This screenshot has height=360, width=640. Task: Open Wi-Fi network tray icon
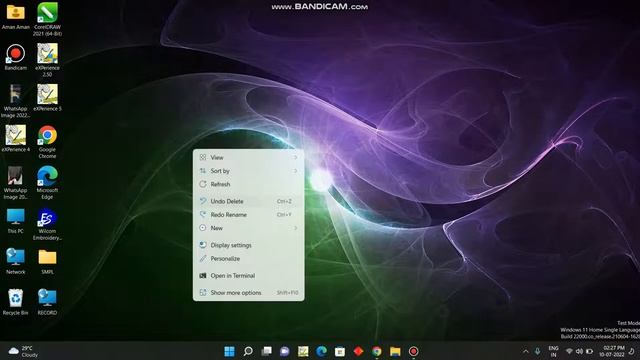[569, 351]
